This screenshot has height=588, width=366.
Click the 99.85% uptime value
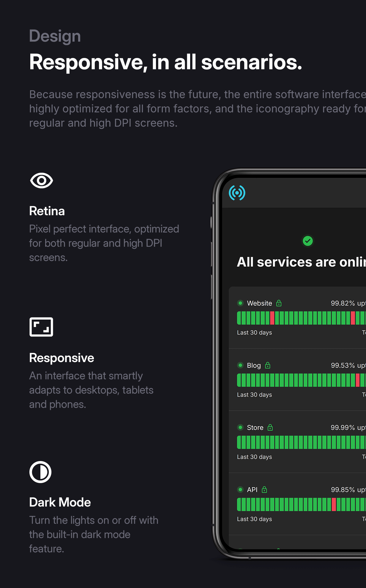[343, 489]
